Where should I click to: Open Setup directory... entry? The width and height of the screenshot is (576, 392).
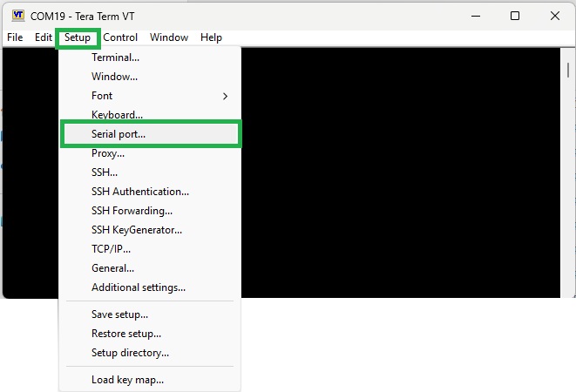[x=150, y=353]
